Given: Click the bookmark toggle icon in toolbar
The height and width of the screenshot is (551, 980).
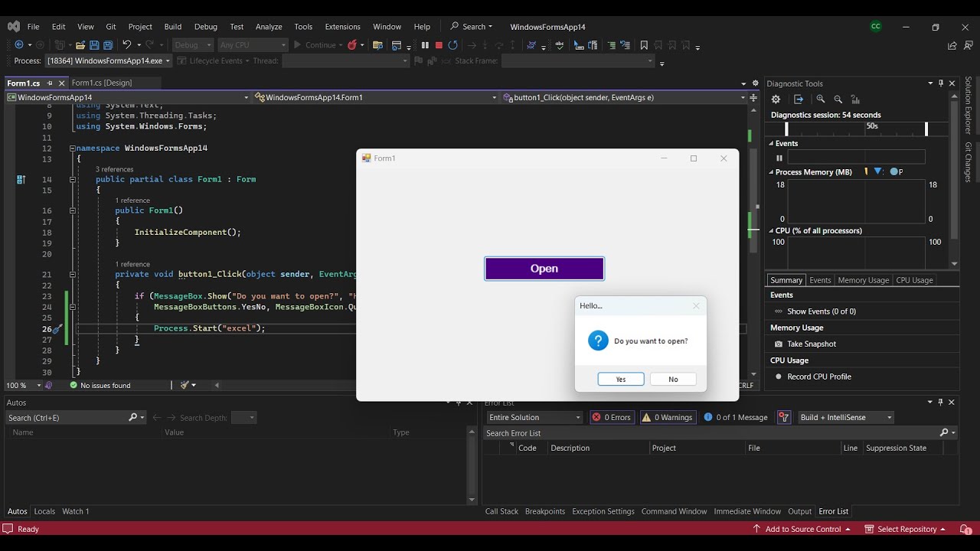Looking at the screenshot, I should point(644,45).
